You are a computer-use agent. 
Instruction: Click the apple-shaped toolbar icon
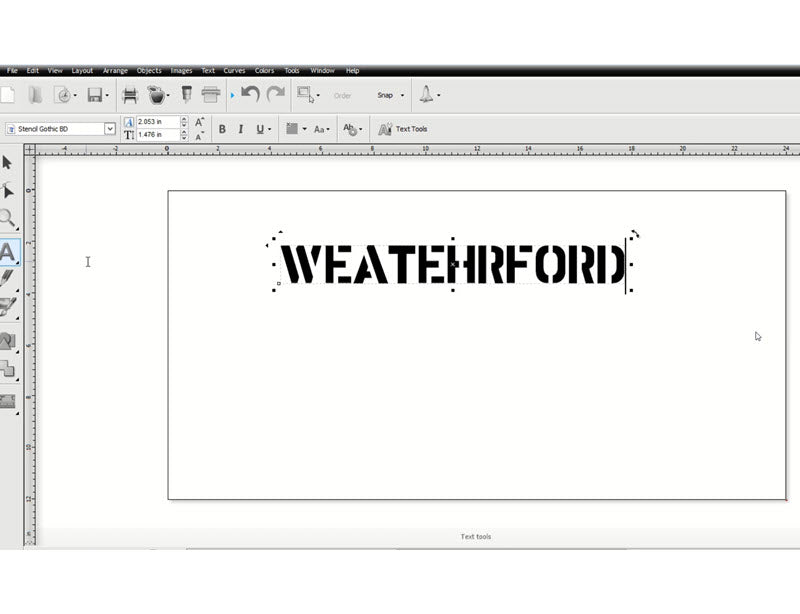[x=156, y=95]
